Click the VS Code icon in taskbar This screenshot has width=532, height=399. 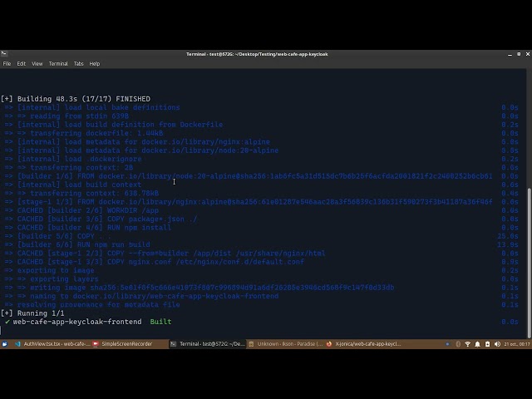pos(17,344)
